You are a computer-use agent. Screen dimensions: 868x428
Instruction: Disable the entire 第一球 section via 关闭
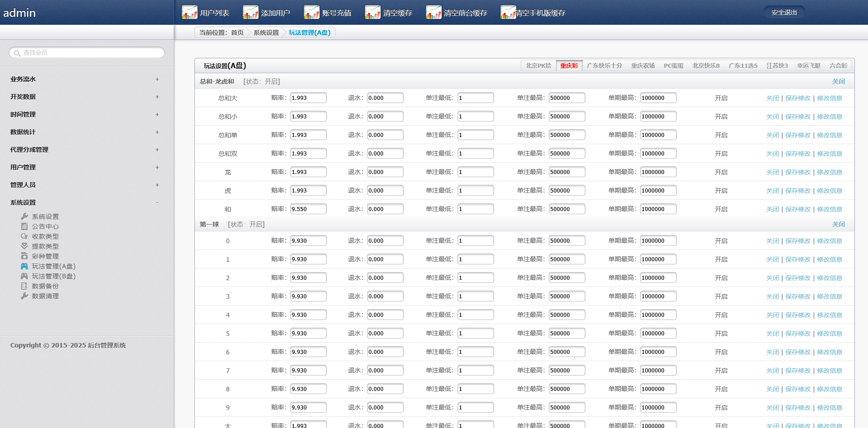point(838,224)
